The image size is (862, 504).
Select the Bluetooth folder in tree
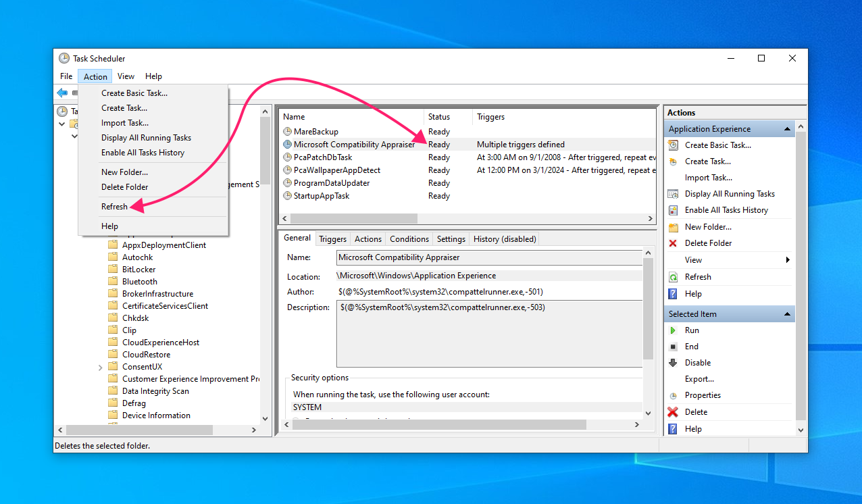(x=140, y=282)
